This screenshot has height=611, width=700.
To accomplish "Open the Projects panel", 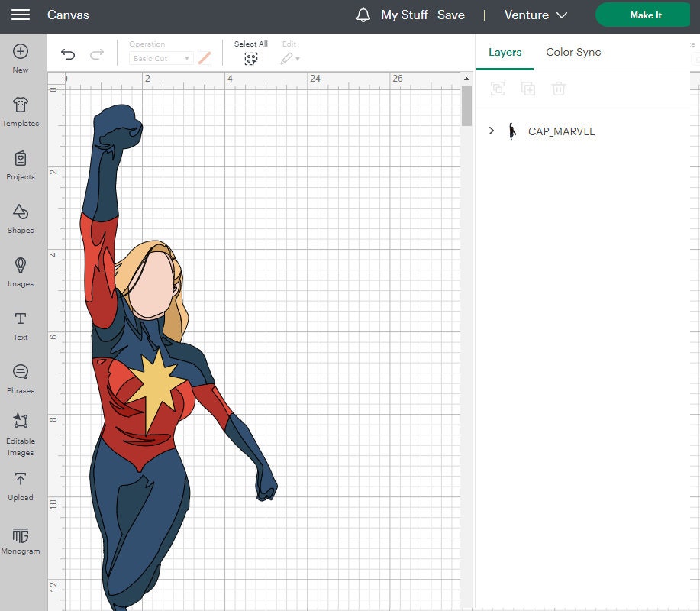I will click(x=20, y=163).
